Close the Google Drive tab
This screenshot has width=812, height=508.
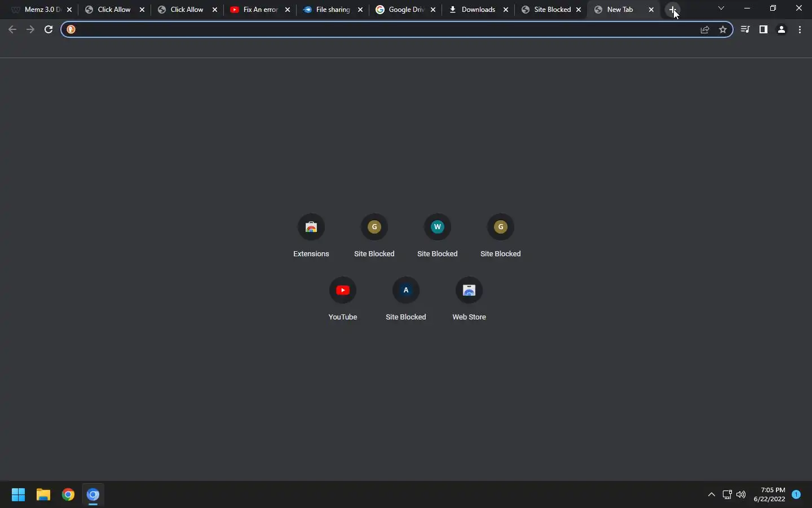433,10
